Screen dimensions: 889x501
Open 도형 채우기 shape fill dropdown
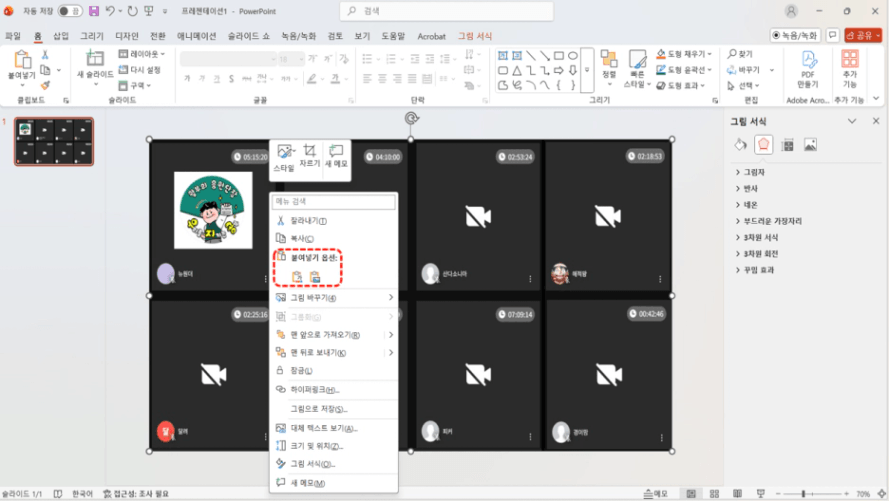(x=684, y=54)
